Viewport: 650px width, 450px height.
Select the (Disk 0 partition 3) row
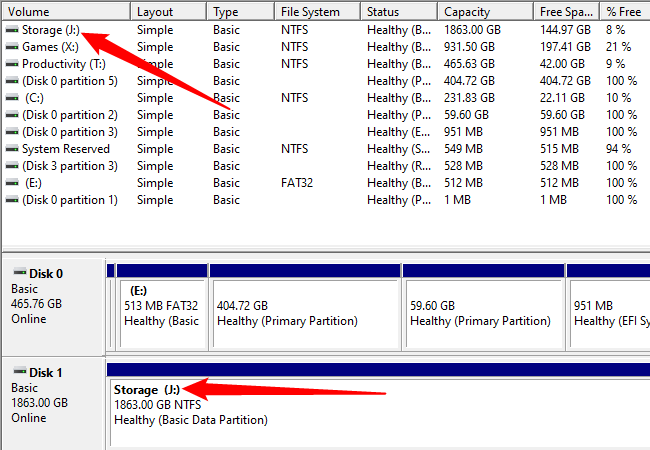click(326, 132)
